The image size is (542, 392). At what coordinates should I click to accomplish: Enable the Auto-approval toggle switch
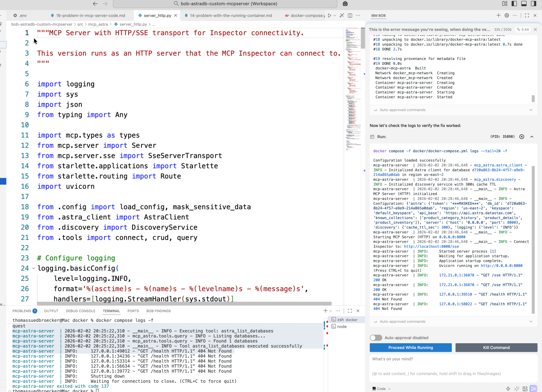(x=376, y=338)
